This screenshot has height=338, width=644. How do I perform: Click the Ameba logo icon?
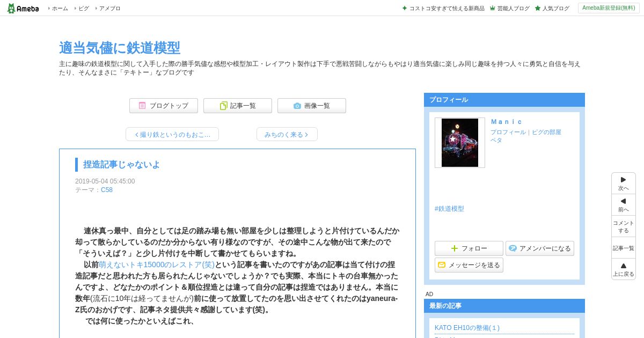tap(23, 8)
